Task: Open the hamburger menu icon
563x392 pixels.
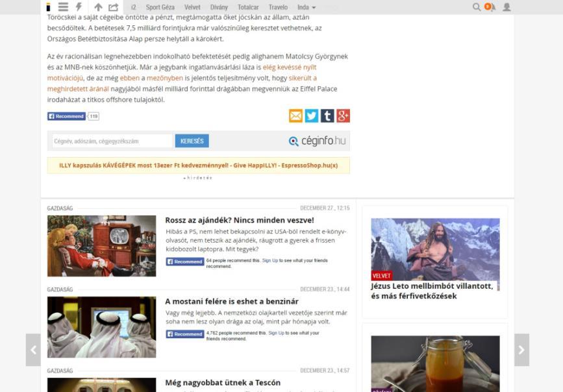Action: click(x=63, y=7)
